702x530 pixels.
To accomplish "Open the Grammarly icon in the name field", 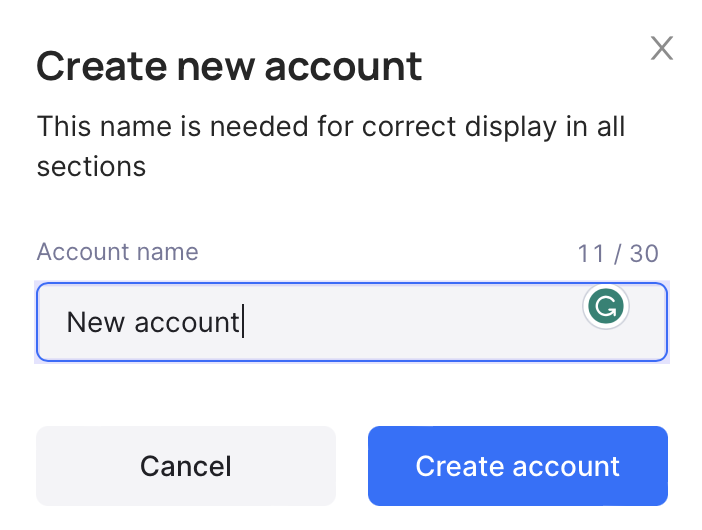I will tap(606, 306).
